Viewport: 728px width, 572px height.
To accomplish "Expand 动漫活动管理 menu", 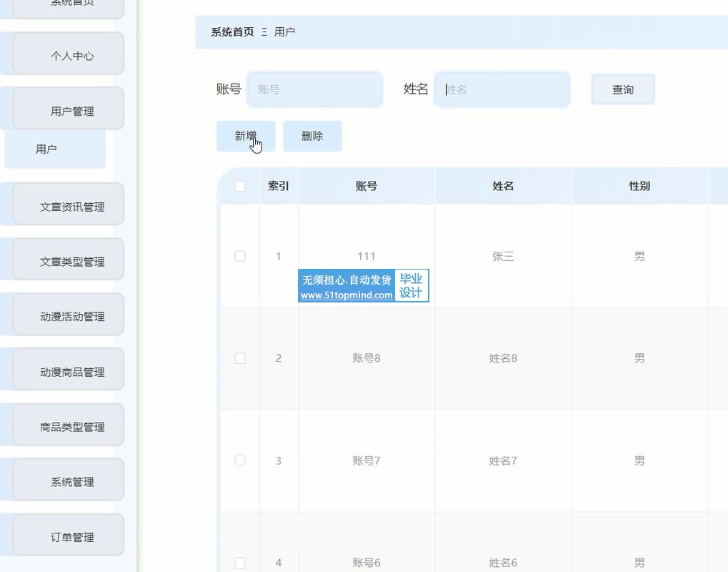I will (x=69, y=314).
